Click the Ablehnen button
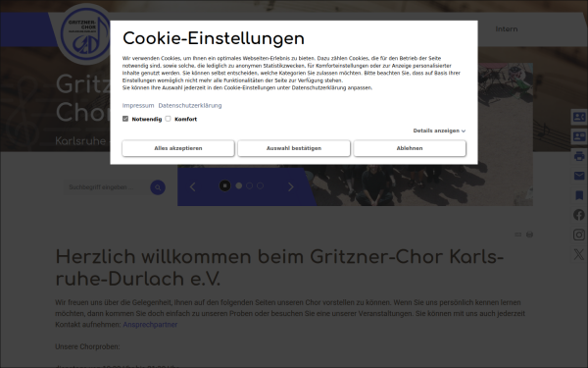The width and height of the screenshot is (588, 368). coord(410,148)
